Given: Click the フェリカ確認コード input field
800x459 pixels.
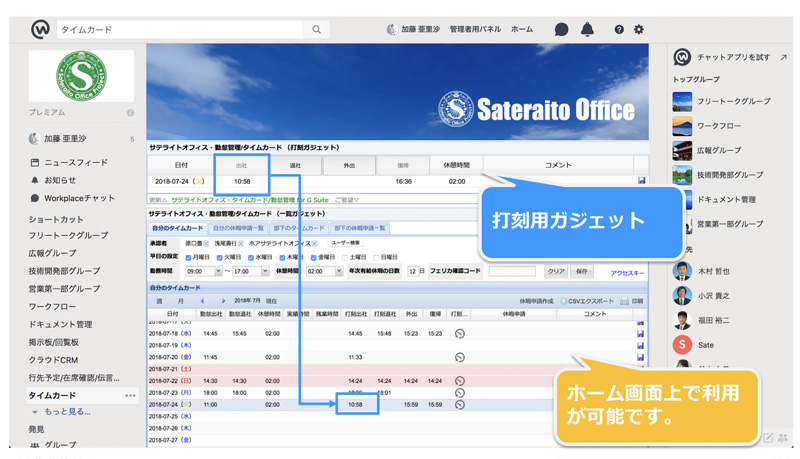Looking at the screenshot, I should tap(512, 271).
